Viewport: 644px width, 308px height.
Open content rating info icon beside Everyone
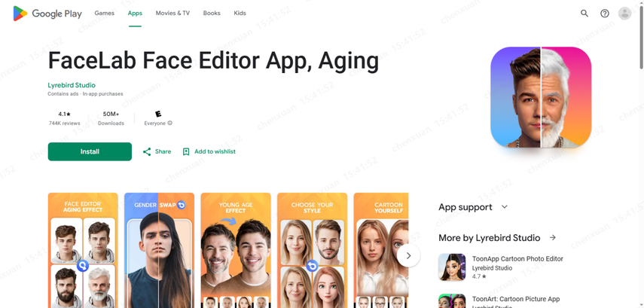click(170, 124)
